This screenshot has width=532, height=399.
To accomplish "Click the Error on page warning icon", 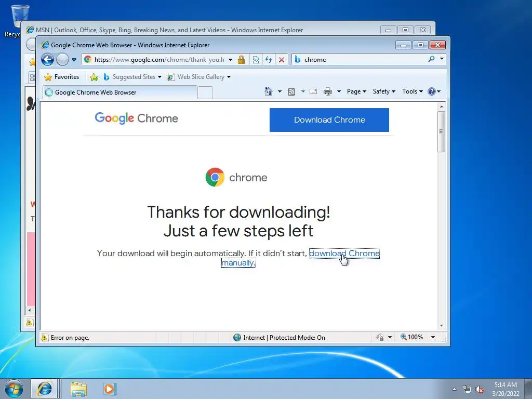I will tap(45, 338).
